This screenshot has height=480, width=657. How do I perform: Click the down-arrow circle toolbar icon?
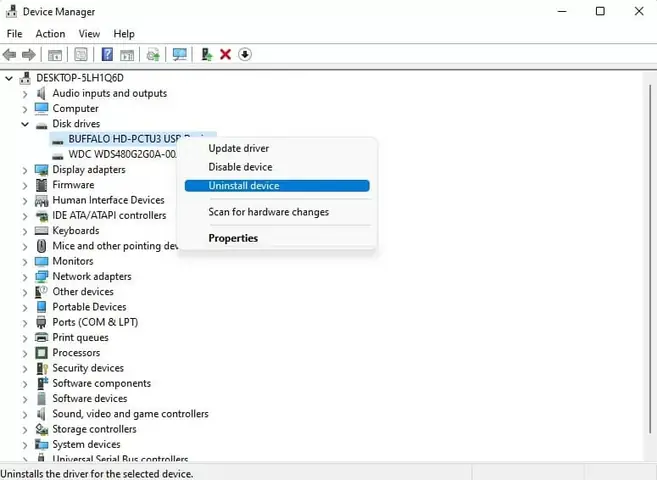[245, 54]
